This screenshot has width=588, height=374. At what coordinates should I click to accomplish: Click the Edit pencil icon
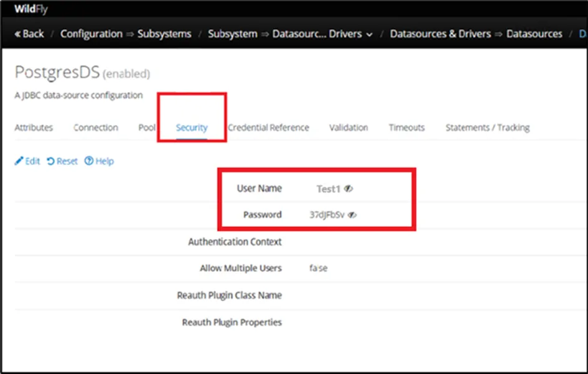coord(19,161)
